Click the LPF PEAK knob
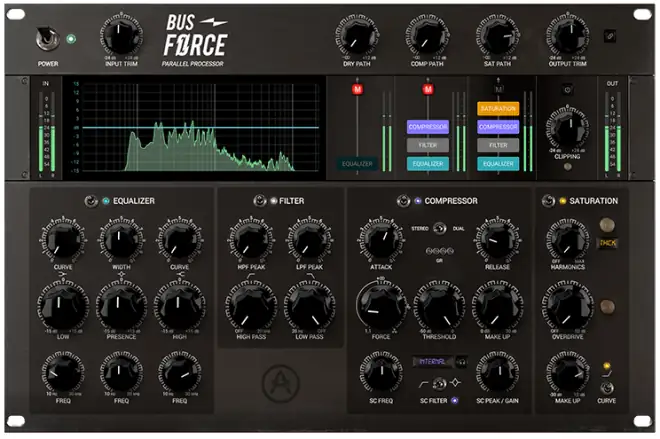 310,240
